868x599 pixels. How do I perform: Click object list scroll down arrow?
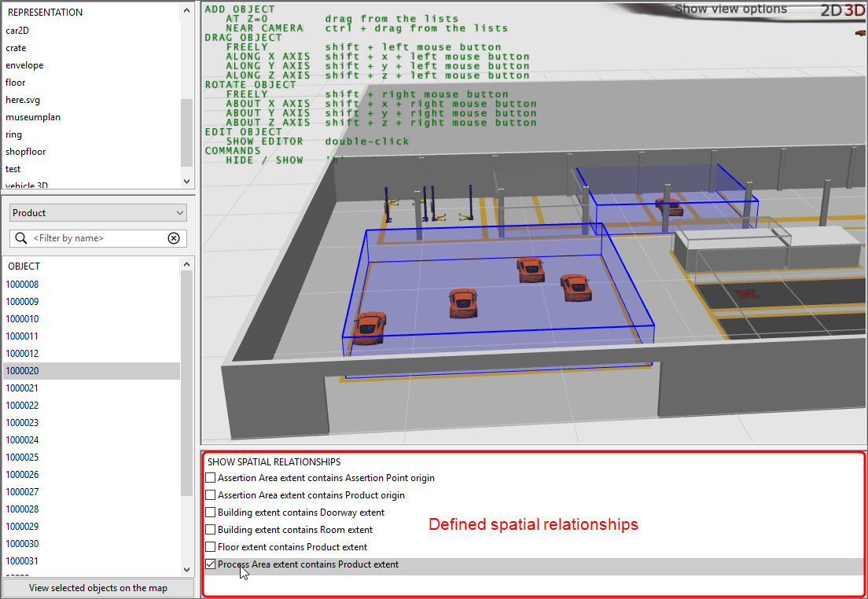coord(186,570)
